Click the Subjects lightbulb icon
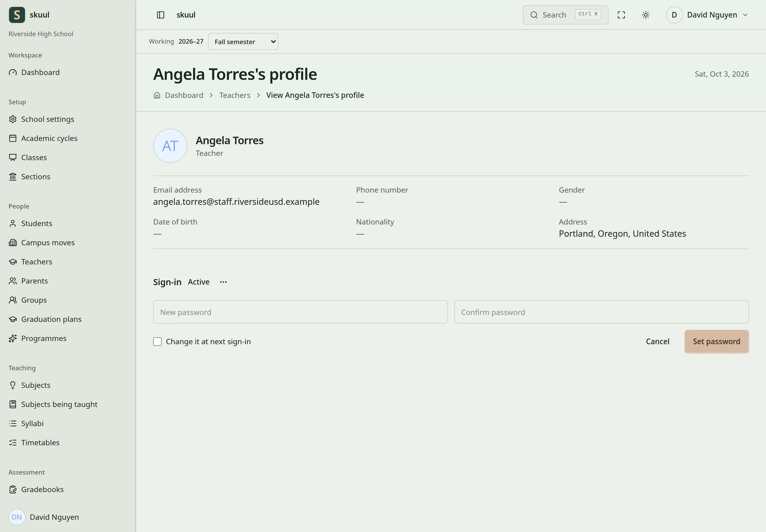 point(13,385)
